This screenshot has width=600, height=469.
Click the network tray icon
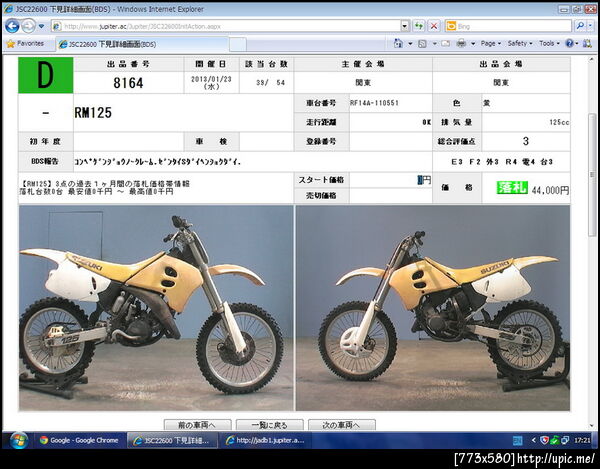[x=564, y=441]
